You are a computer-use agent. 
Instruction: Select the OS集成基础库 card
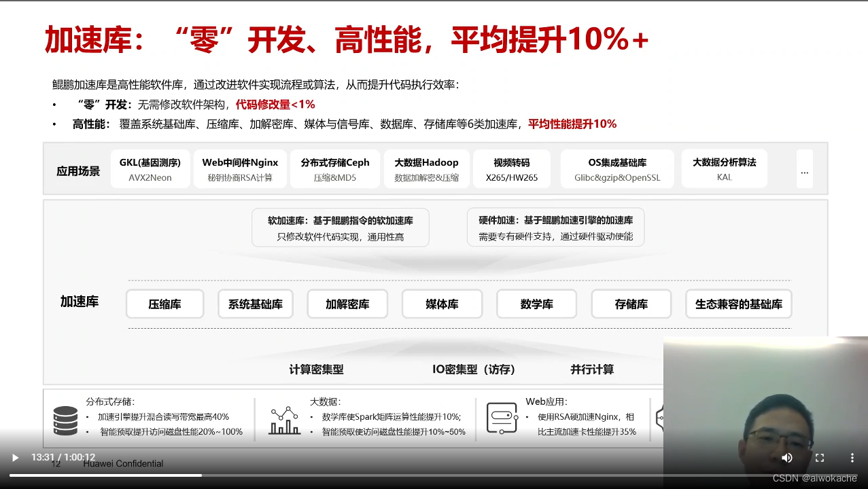pyautogui.click(x=617, y=169)
